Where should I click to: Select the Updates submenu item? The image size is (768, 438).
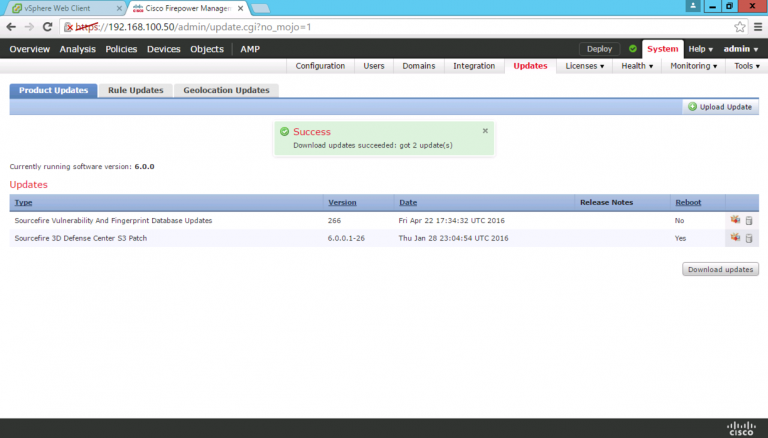[x=530, y=66]
